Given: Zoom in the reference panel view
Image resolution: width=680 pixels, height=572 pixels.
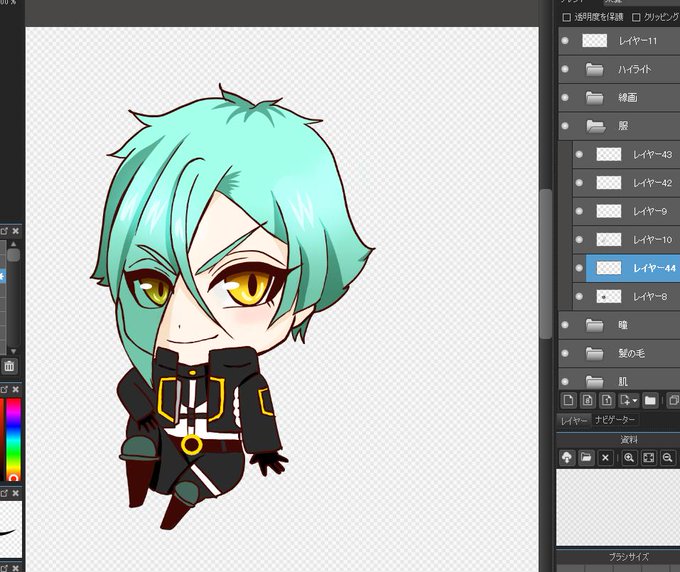Looking at the screenshot, I should click(x=629, y=458).
